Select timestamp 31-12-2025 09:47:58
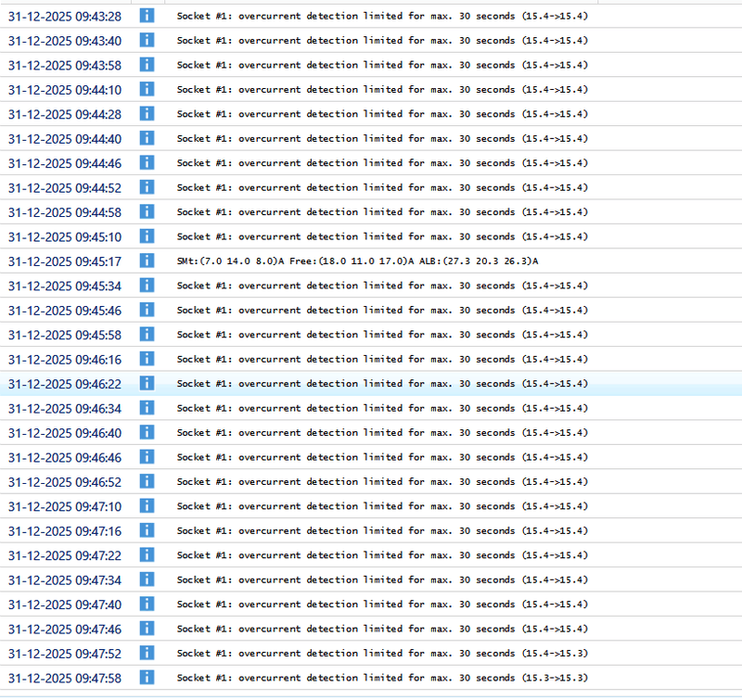This screenshot has height=700, width=742. (65, 679)
